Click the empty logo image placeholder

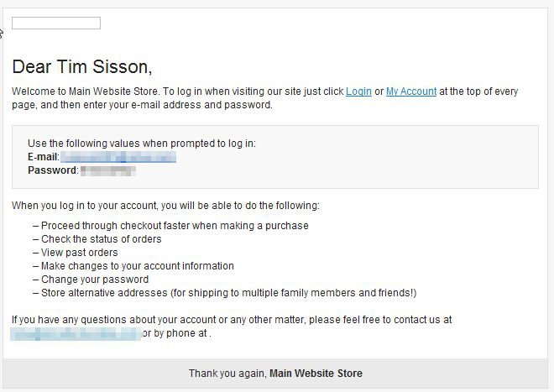tap(56, 24)
